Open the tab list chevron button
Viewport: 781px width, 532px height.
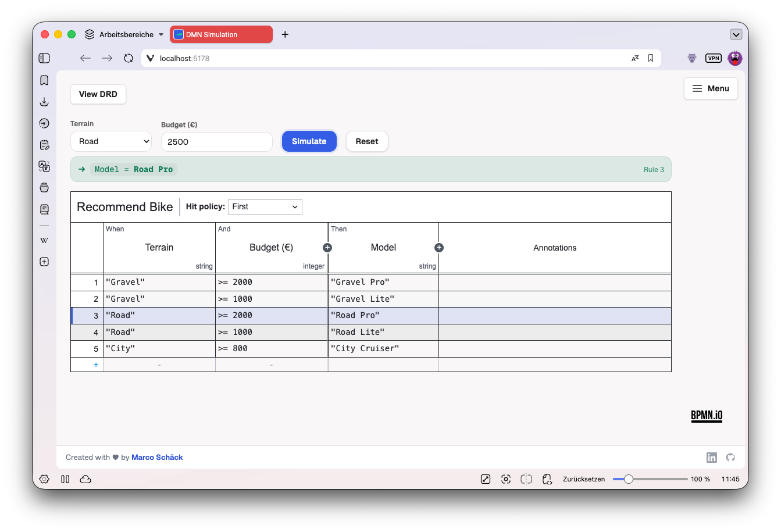(736, 34)
